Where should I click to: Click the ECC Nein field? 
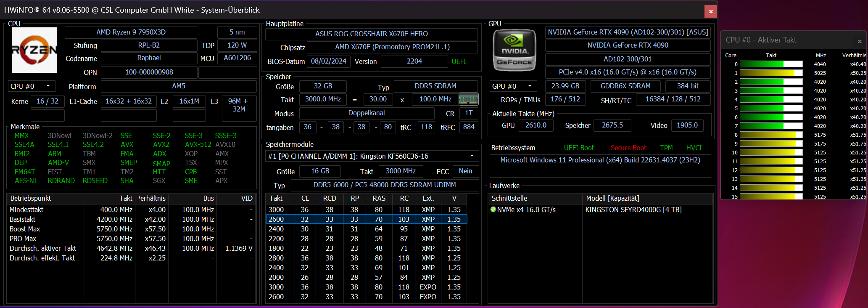465,171
